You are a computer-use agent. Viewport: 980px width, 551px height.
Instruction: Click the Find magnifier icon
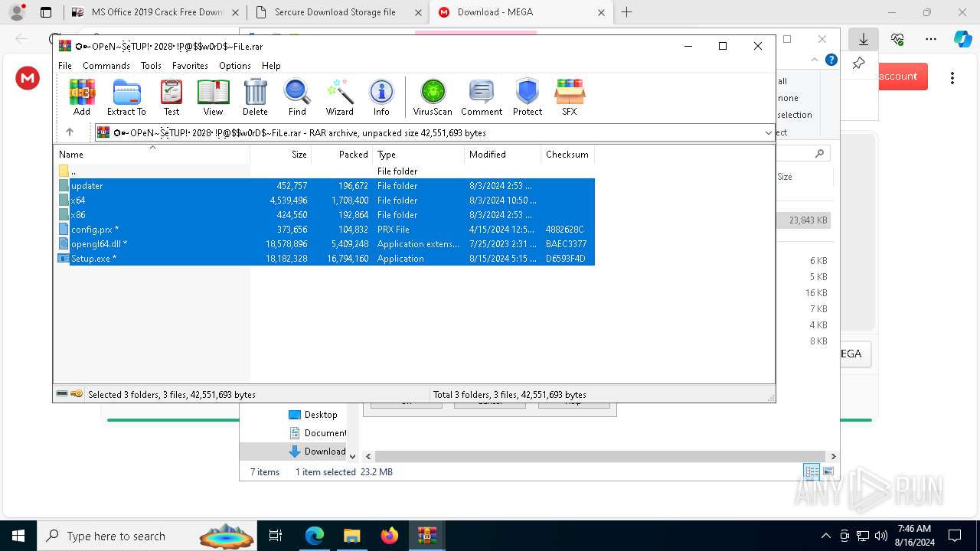point(297,97)
